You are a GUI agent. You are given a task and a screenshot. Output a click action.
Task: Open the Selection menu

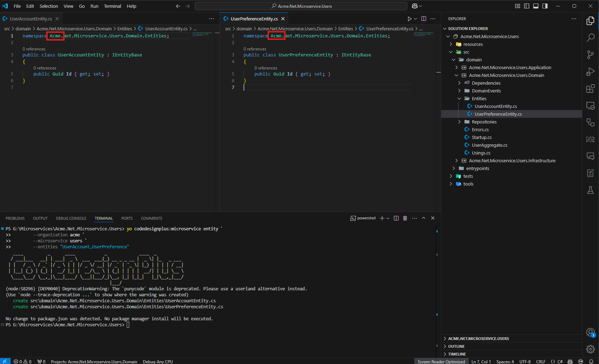click(x=49, y=6)
